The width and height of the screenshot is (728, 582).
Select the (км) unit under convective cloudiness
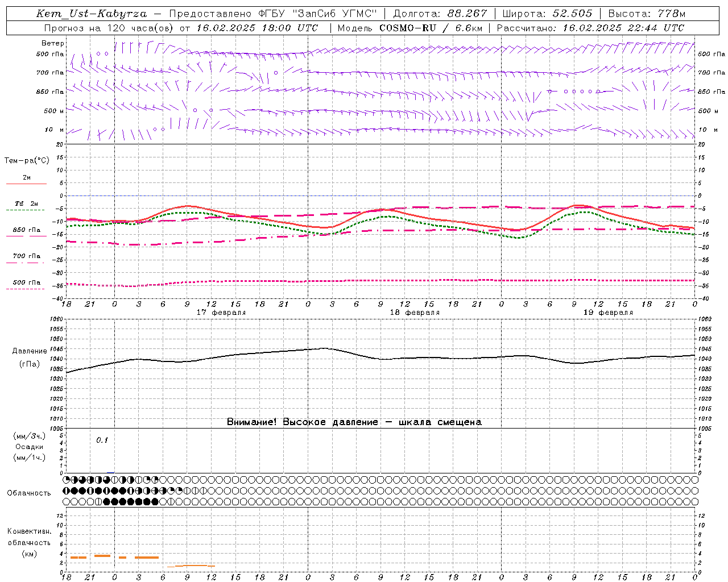29,554
